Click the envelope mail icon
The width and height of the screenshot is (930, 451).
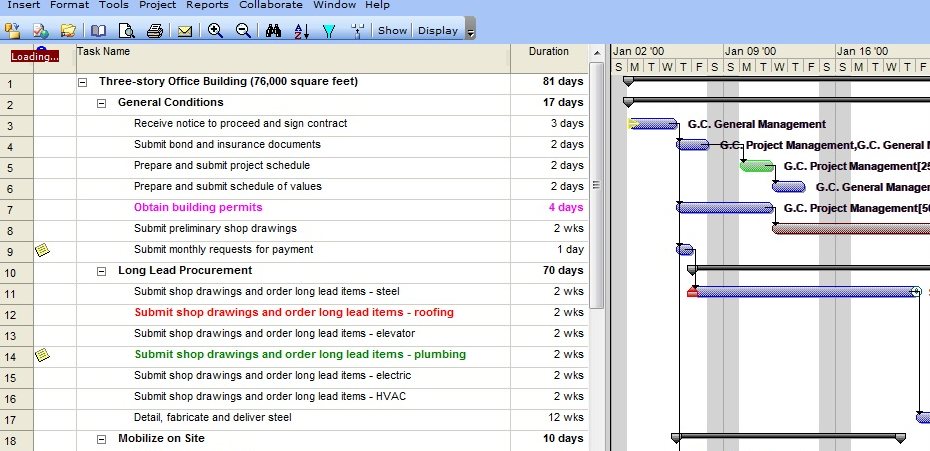pyautogui.click(x=185, y=31)
